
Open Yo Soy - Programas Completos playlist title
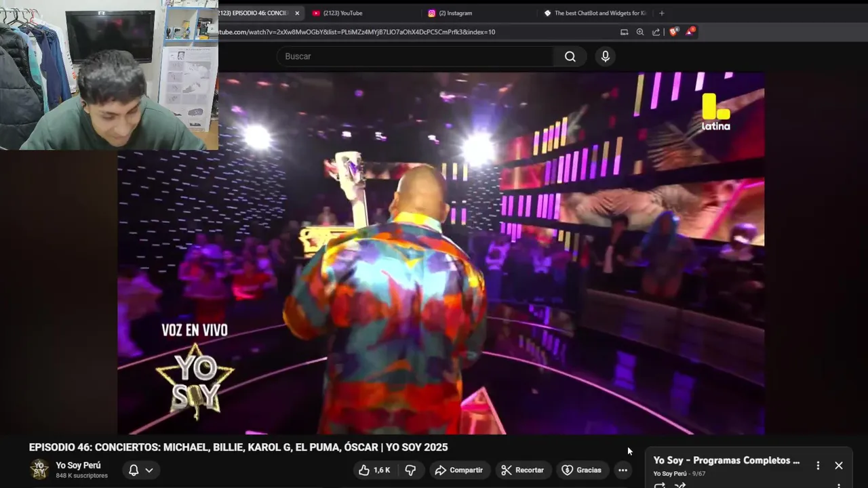click(x=726, y=460)
